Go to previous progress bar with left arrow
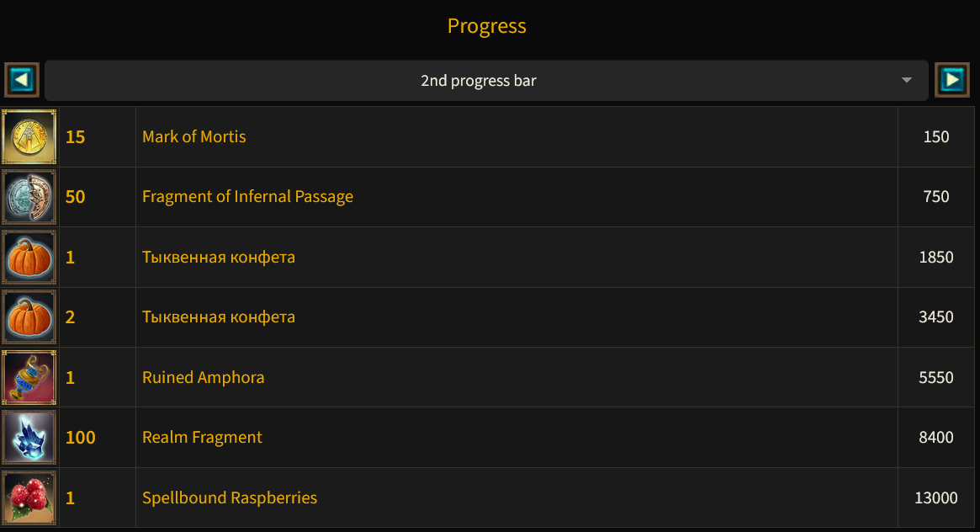Screen dimensions: 980x532 tap(22, 80)
